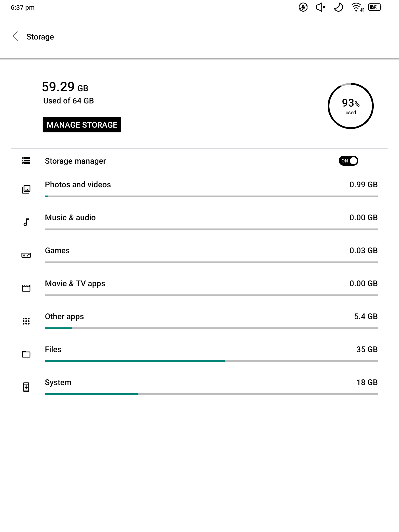Go back using the Storage back arrow
This screenshot has width=399, height=532.
coord(15,37)
